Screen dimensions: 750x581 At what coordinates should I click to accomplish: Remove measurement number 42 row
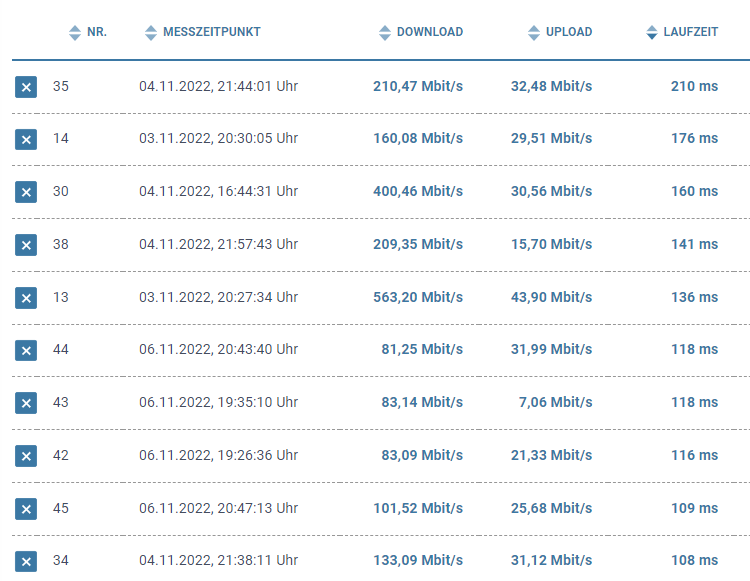click(x=26, y=456)
